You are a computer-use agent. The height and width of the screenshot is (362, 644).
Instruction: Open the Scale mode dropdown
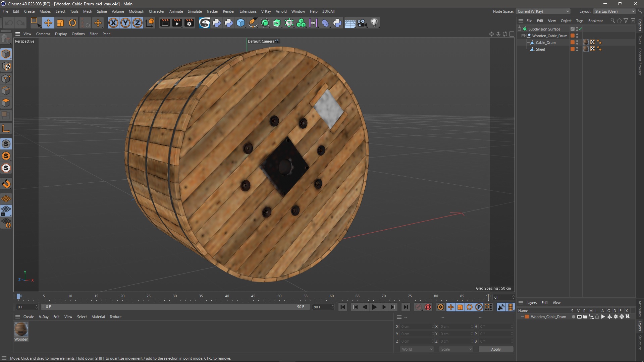[456, 349]
